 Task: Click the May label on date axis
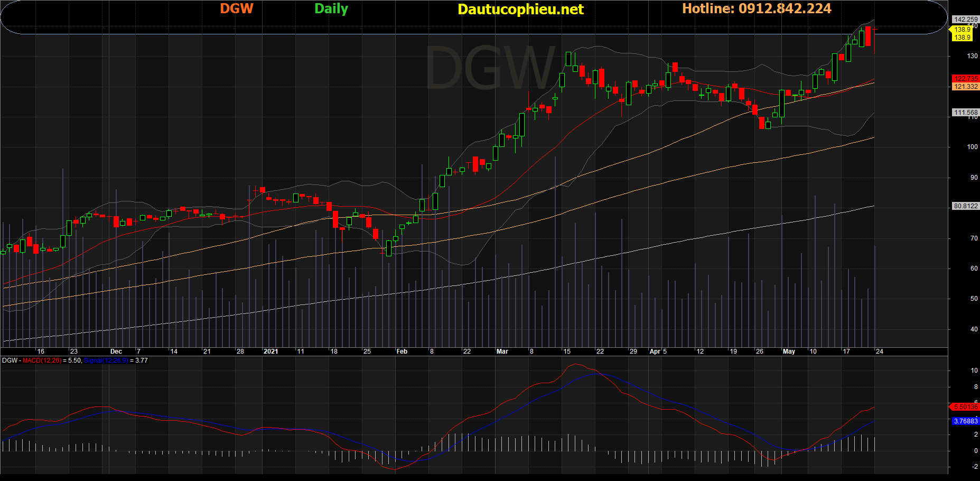(x=789, y=351)
